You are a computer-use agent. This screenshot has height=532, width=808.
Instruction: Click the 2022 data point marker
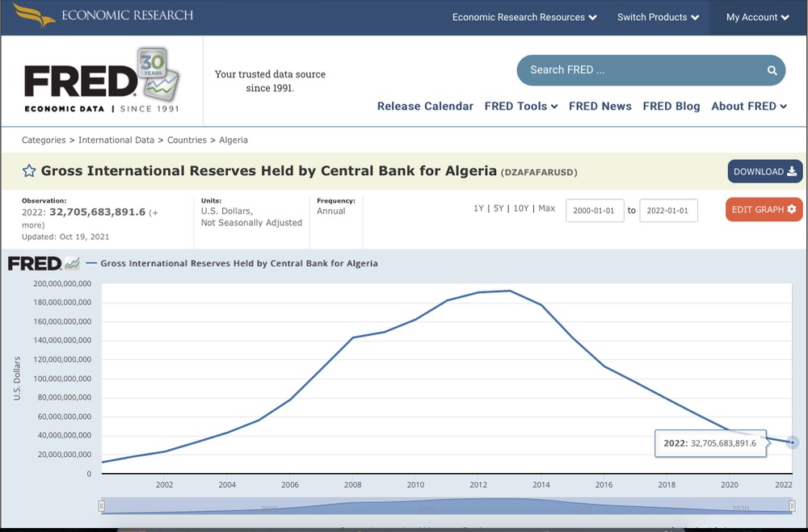(793, 442)
